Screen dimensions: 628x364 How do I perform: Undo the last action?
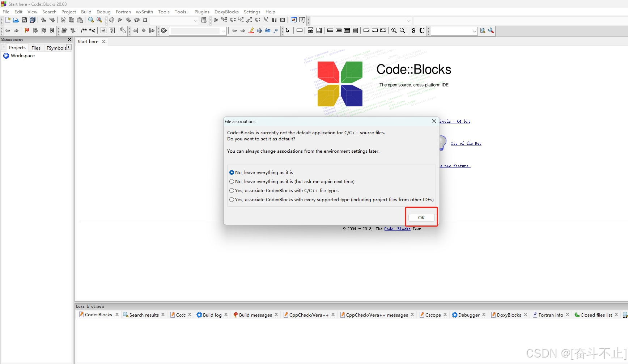click(x=44, y=20)
